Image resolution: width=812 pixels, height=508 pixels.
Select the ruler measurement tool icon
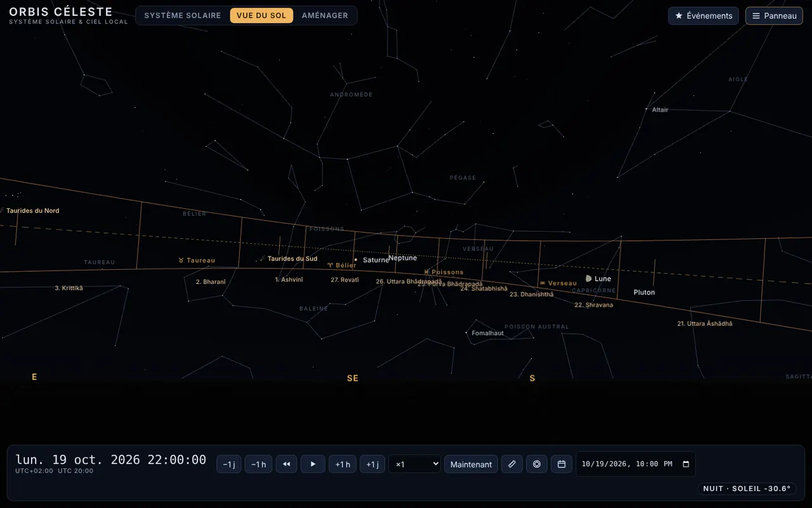tap(512, 464)
